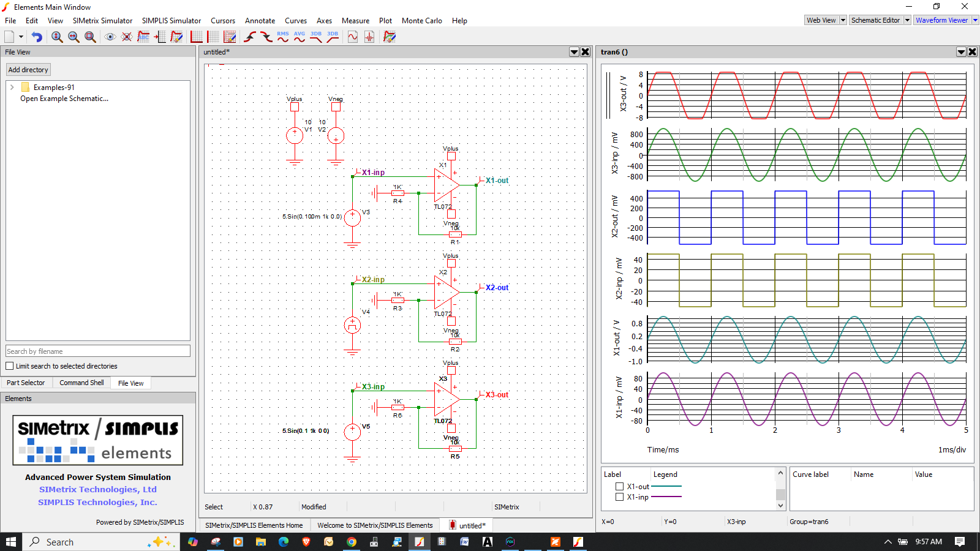980x551 pixels.
Task: Show hidden system tray icons chevron
Action: tap(888, 542)
